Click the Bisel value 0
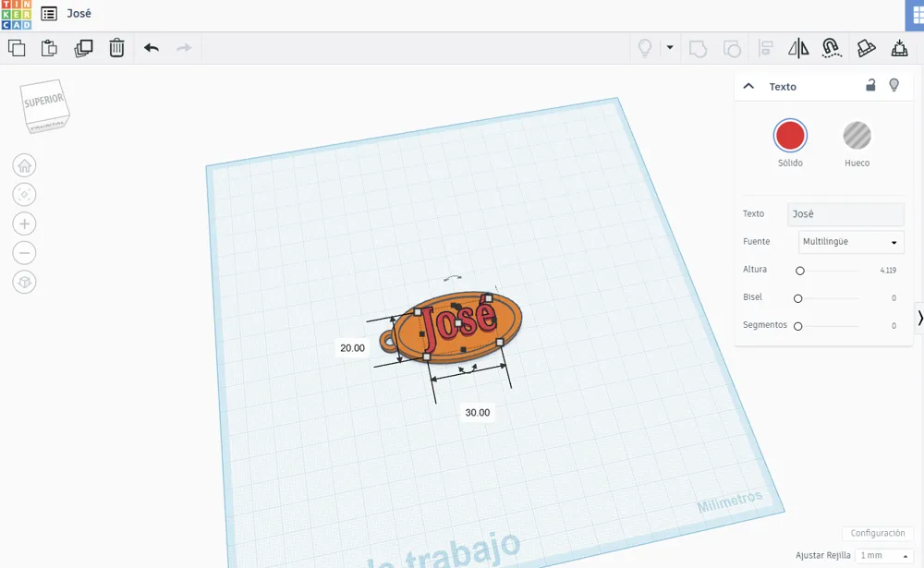 pos(894,298)
